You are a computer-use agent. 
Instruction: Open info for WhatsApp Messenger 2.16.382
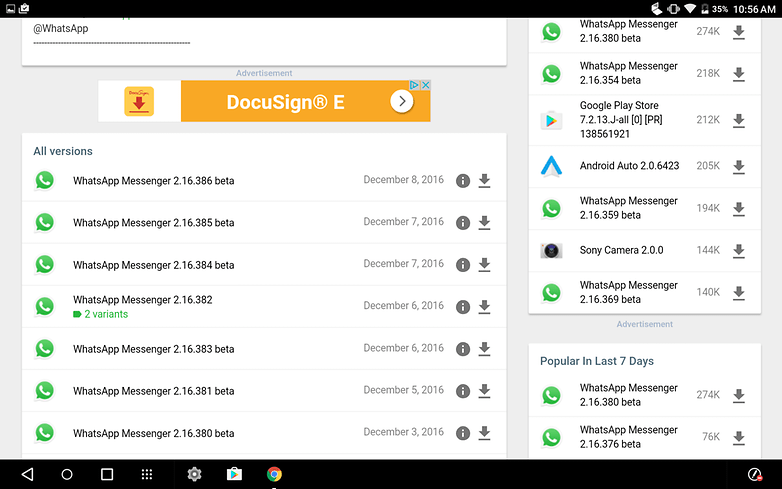(x=463, y=307)
